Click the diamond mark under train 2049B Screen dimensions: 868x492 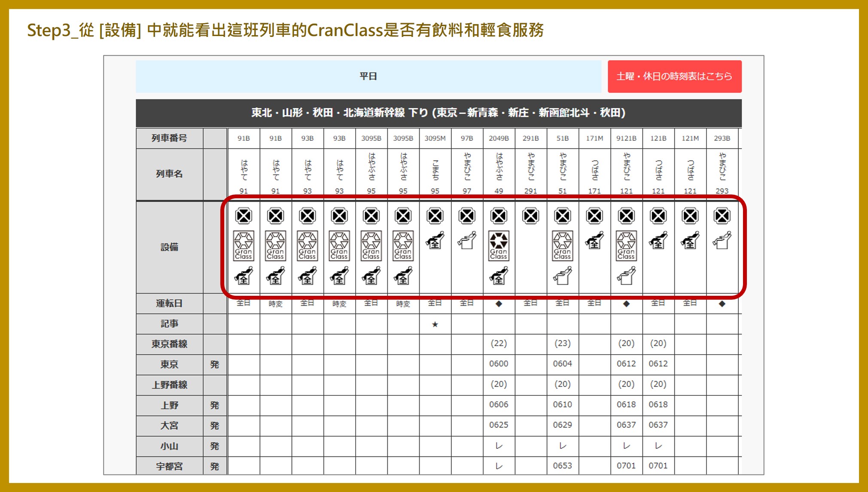(x=498, y=304)
